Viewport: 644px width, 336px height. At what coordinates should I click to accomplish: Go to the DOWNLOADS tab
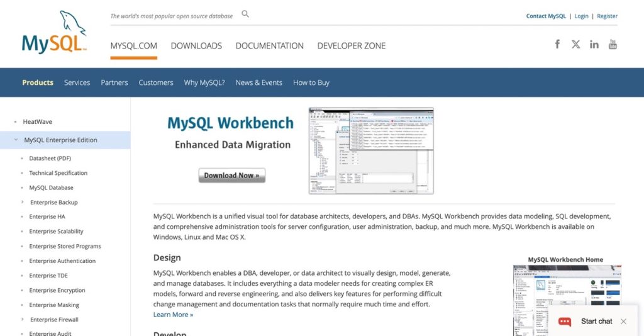coord(196,45)
